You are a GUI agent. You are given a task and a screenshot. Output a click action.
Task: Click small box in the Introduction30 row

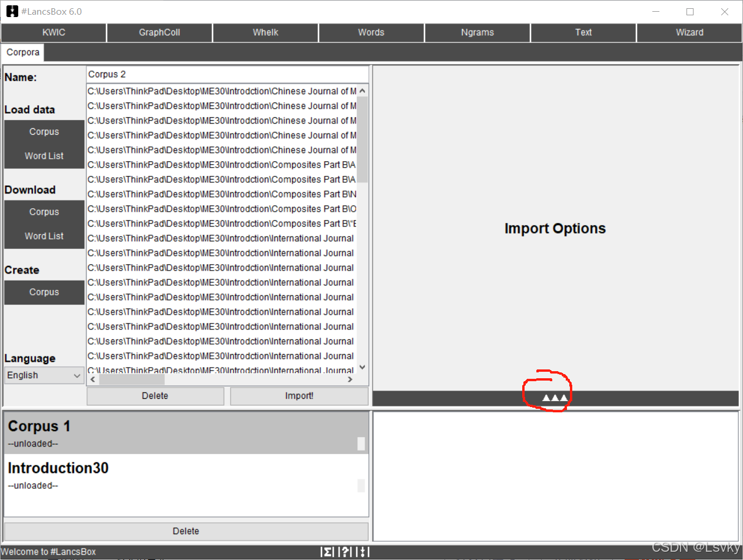click(361, 485)
